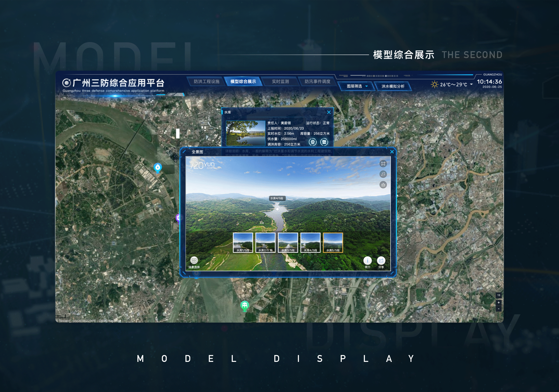
Task: Toggle fullscreen in the panorama viewer
Action: (x=383, y=163)
